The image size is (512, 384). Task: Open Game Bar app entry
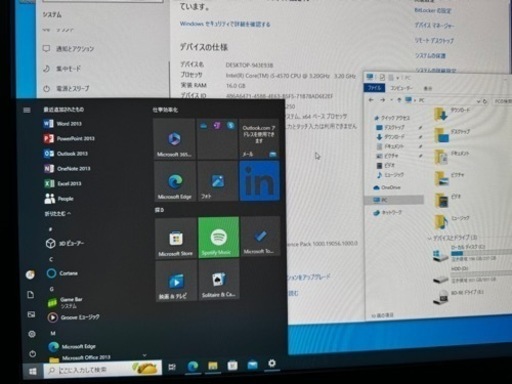(65, 302)
